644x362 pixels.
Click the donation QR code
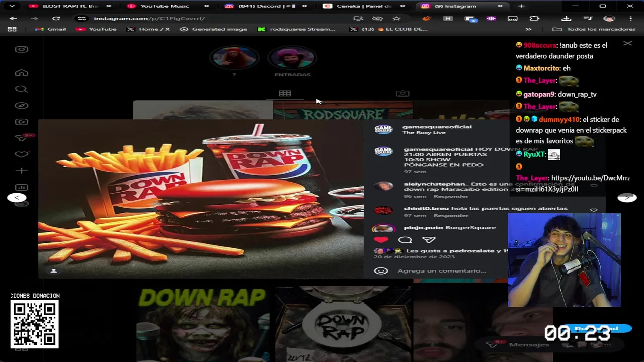pyautogui.click(x=35, y=324)
